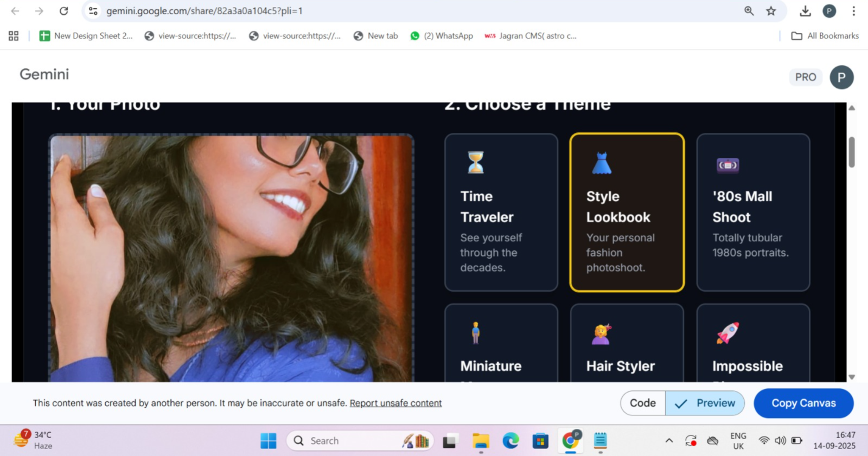The width and height of the screenshot is (868, 456).
Task: Select the Miniature figure theme card
Action: (501, 344)
